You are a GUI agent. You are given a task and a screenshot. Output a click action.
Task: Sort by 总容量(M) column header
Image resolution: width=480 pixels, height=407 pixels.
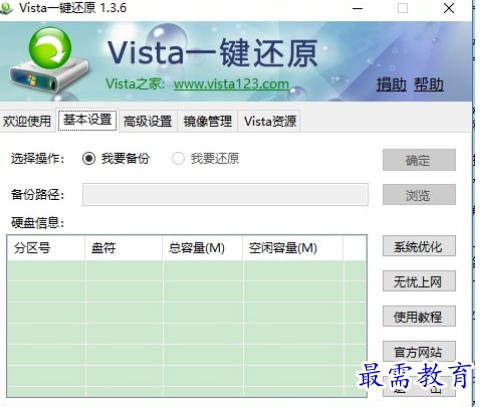203,248
